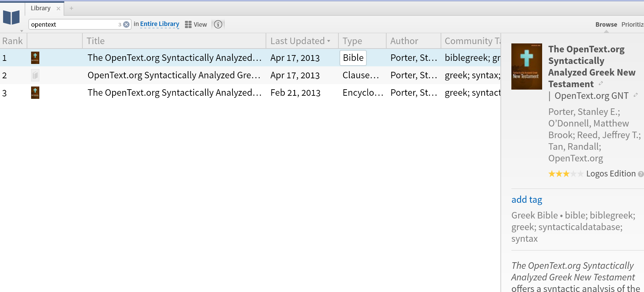The height and width of the screenshot is (292, 644).
Task: Click the Logos Edition help question mark
Action: click(x=641, y=174)
